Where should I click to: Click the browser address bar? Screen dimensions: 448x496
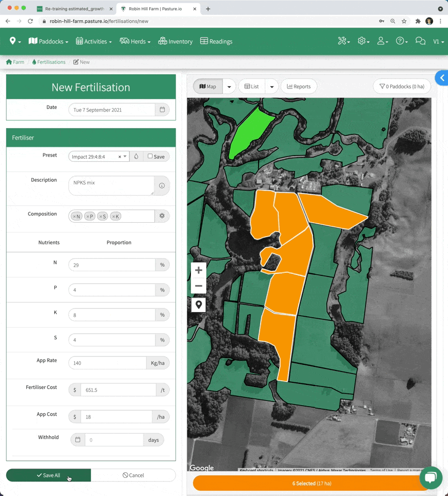[209, 21]
